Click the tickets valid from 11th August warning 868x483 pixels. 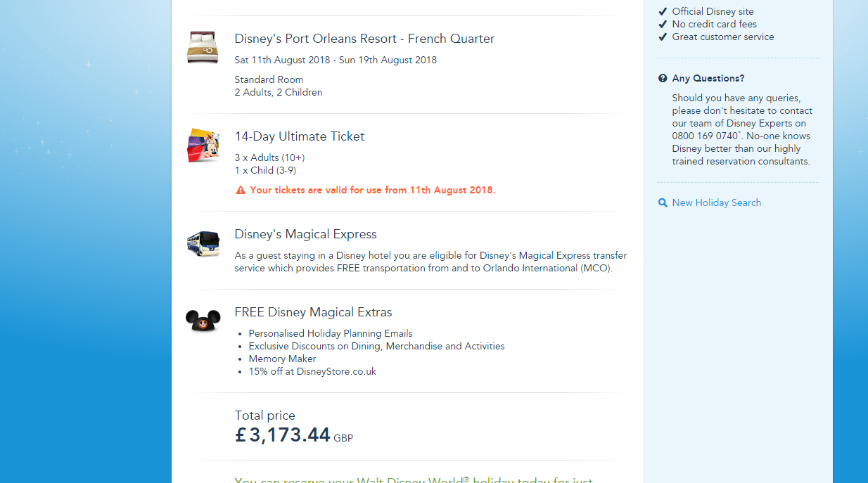click(372, 190)
